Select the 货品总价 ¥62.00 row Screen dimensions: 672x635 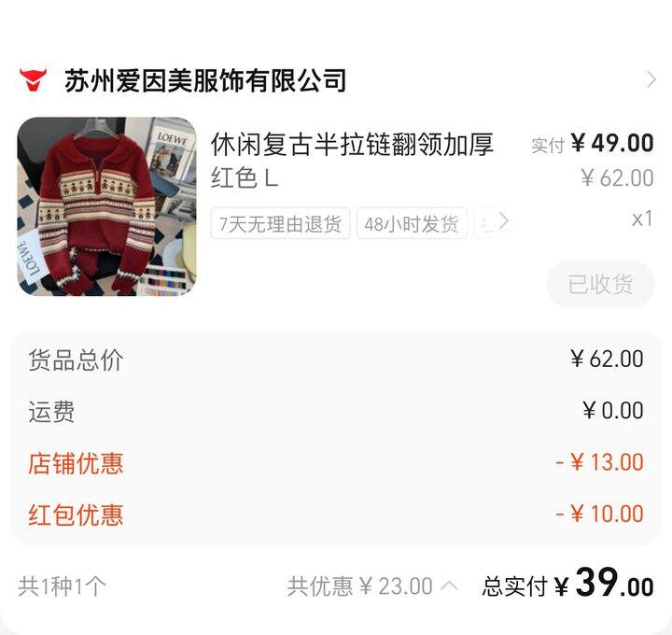pyautogui.click(x=336, y=360)
